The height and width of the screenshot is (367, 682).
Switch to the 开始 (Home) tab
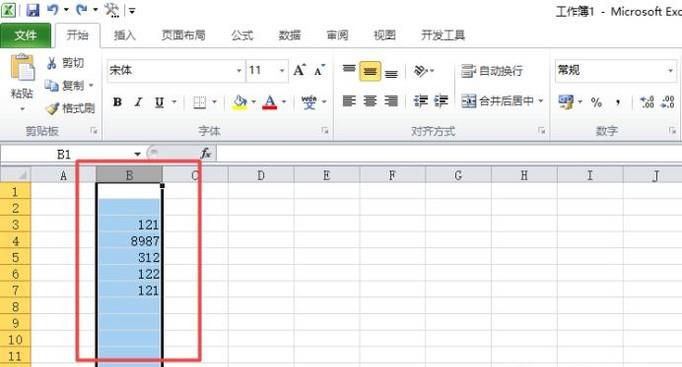(x=77, y=35)
